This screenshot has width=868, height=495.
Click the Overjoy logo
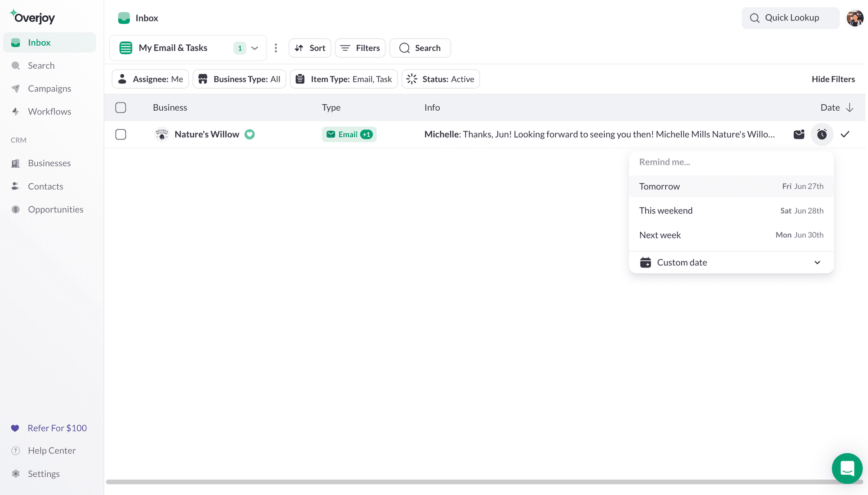click(x=33, y=17)
